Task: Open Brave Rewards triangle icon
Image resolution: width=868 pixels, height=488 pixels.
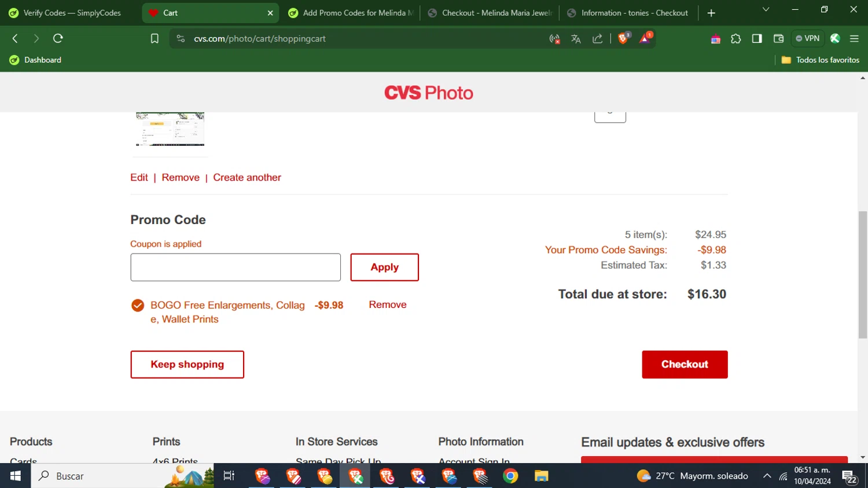Action: [x=645, y=38]
